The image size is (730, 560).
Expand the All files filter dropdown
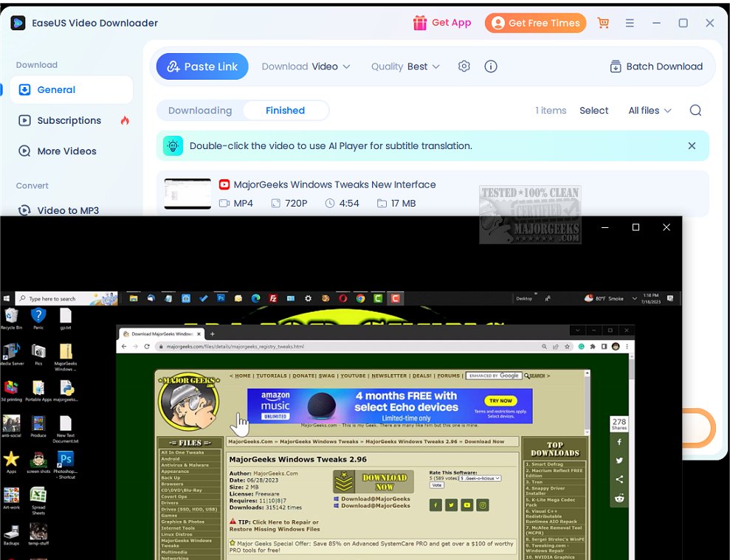click(x=650, y=111)
